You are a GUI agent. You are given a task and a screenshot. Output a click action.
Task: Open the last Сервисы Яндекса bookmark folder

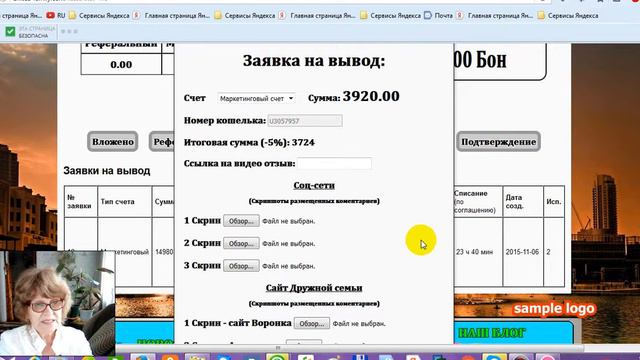568,16
